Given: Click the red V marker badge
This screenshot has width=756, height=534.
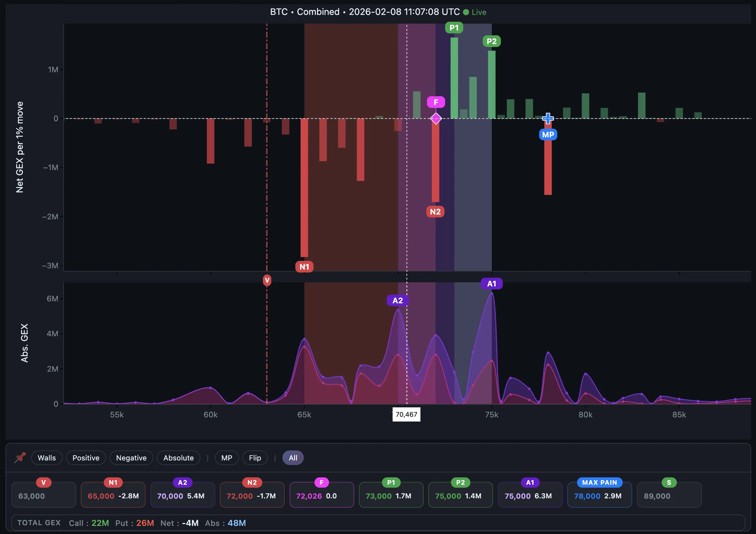Looking at the screenshot, I should 267,280.
